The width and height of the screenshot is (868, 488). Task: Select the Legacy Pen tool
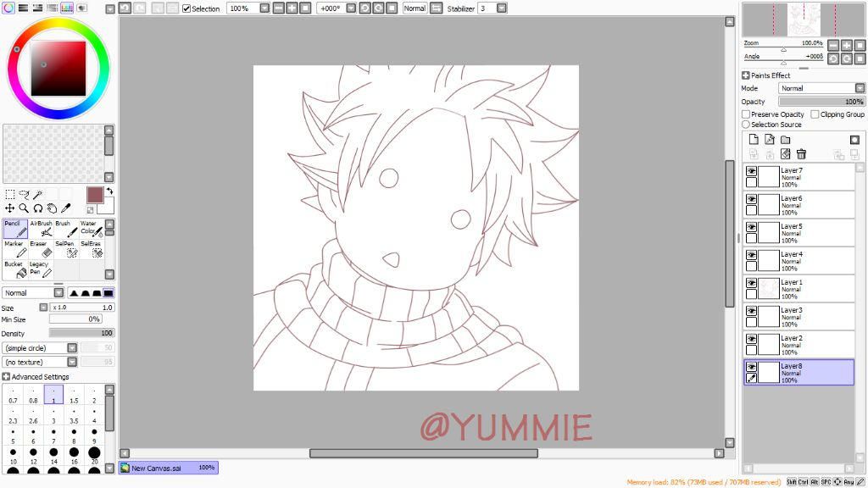pyautogui.click(x=41, y=269)
